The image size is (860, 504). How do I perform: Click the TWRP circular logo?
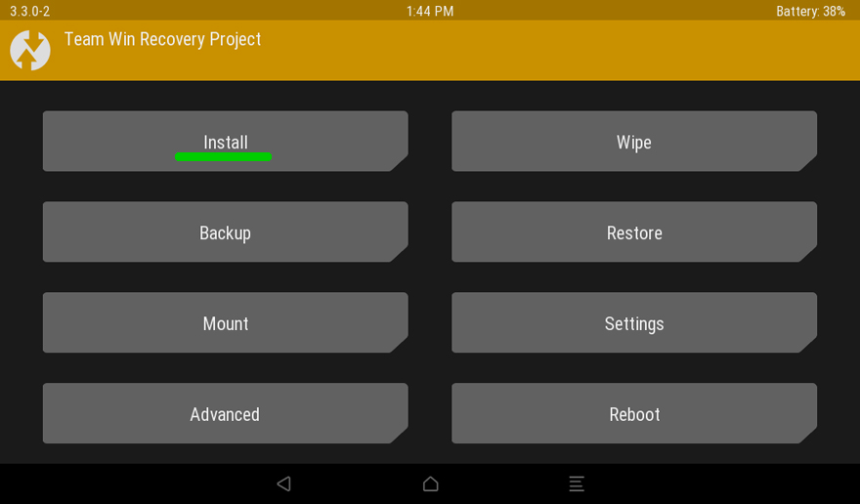click(x=30, y=50)
